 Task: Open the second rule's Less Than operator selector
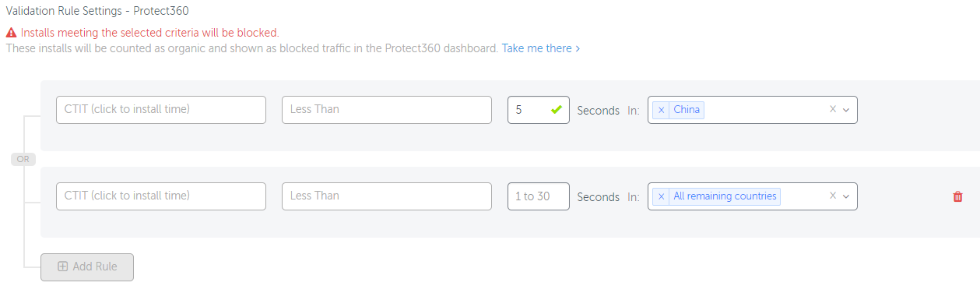[387, 196]
